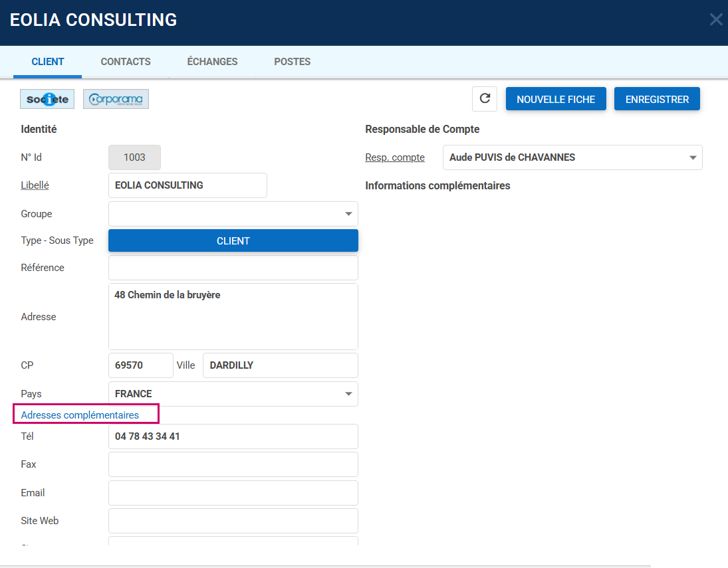The width and height of the screenshot is (728, 568).
Task: Open the Corporama lookup icon
Action: pyautogui.click(x=116, y=99)
